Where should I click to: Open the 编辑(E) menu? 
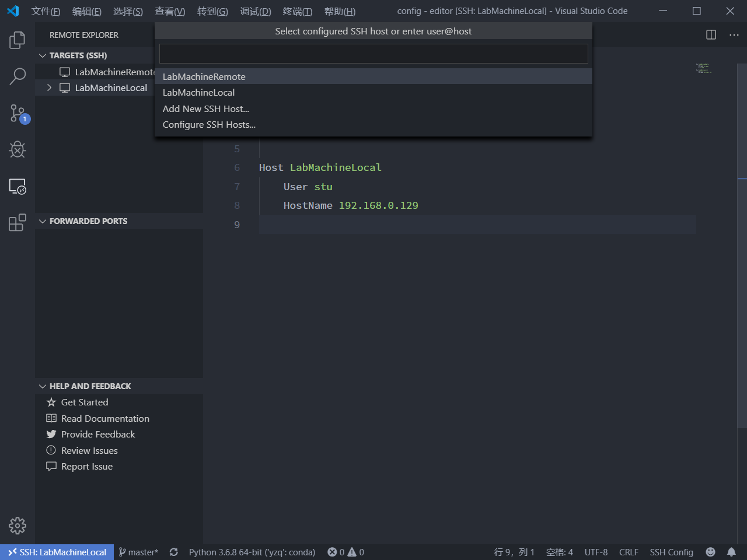click(86, 11)
